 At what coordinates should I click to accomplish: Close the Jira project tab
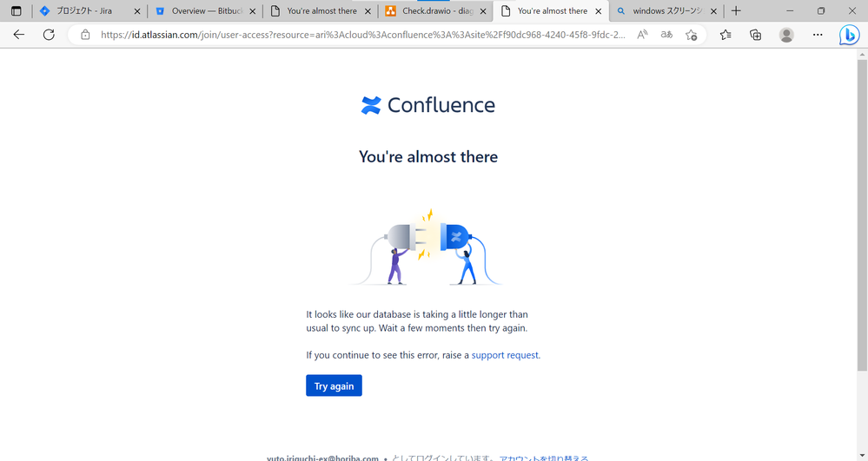tap(137, 11)
